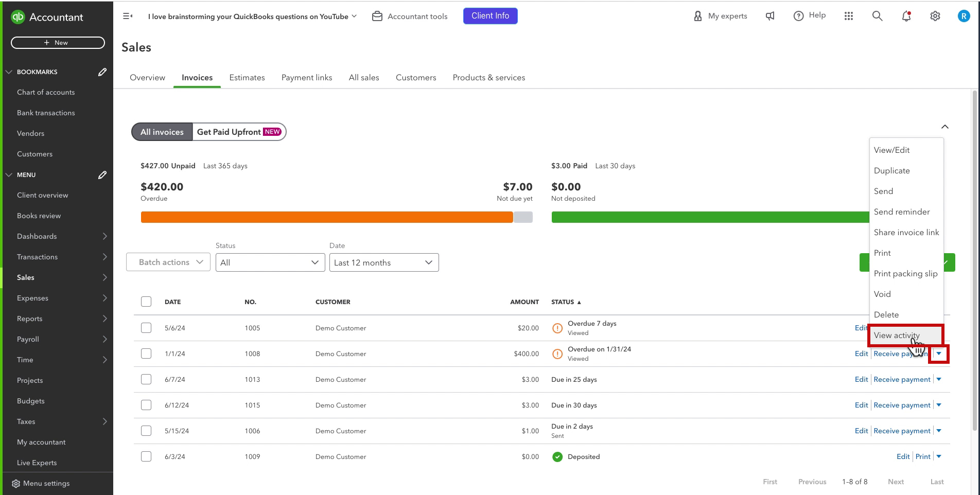Expand the Batch actions dropdown

[168, 262]
